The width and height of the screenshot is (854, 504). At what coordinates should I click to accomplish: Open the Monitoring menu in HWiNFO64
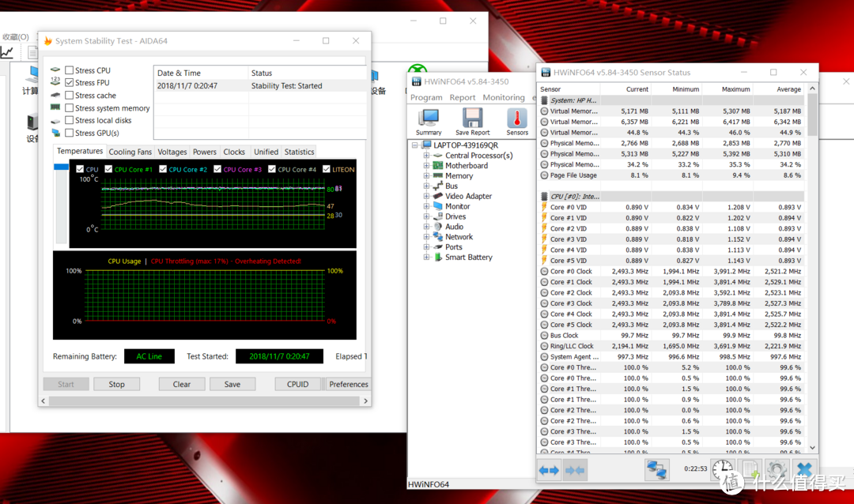(503, 97)
